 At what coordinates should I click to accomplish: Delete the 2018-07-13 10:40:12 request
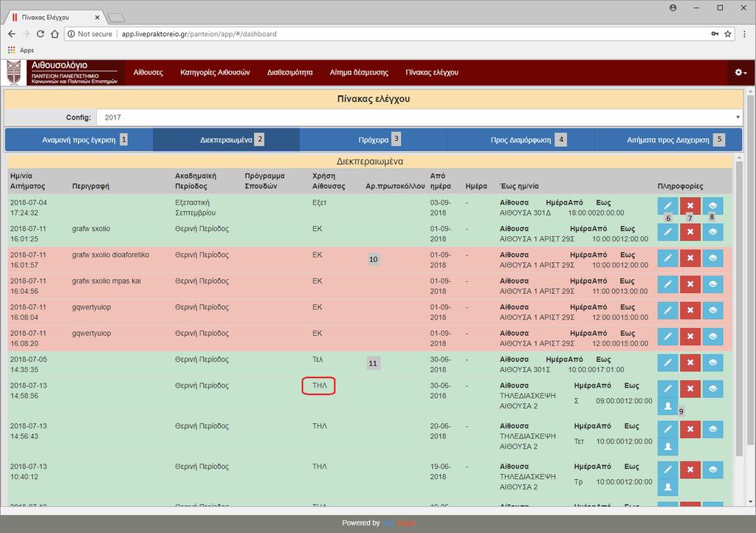(690, 470)
